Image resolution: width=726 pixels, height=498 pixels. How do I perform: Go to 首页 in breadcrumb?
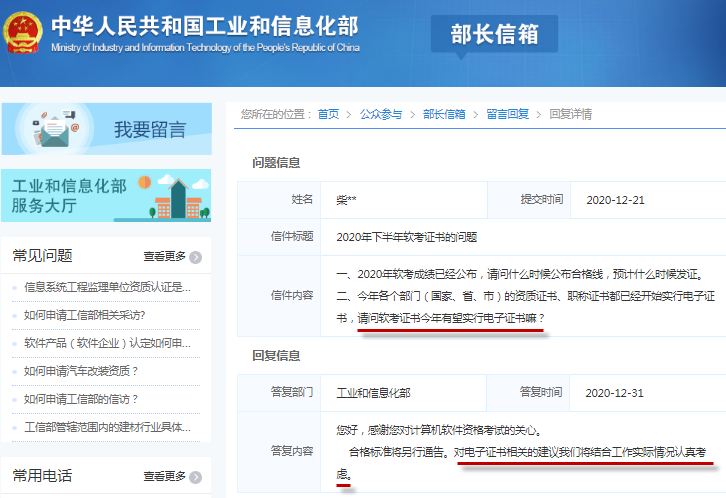[x=328, y=114]
